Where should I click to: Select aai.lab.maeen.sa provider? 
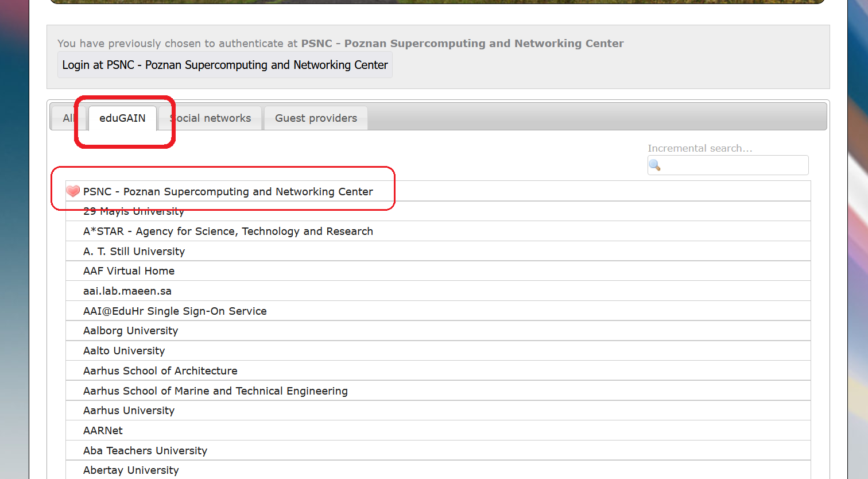tap(438, 291)
